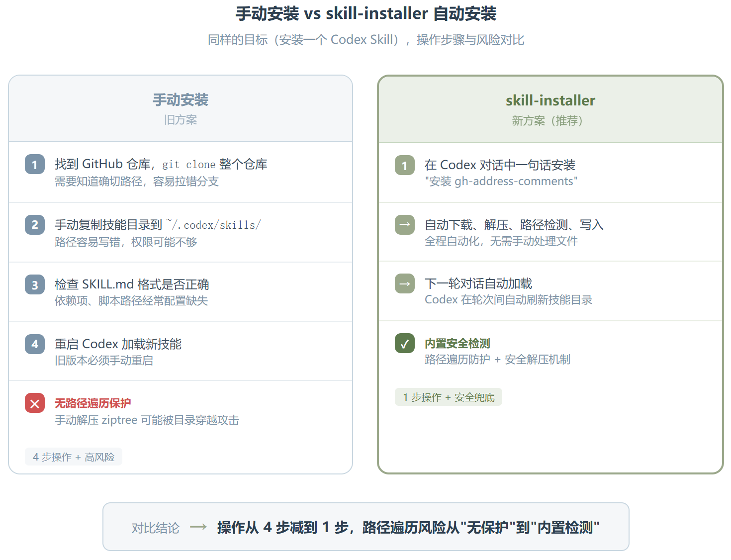Click red heading 无路径遍历保护
The height and width of the screenshot is (560, 731).
[x=93, y=403]
